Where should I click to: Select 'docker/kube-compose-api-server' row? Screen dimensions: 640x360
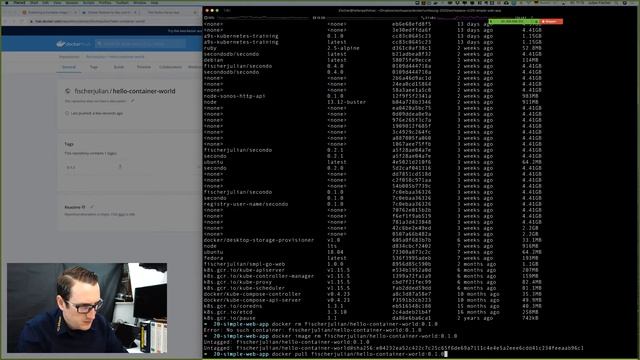(372, 300)
